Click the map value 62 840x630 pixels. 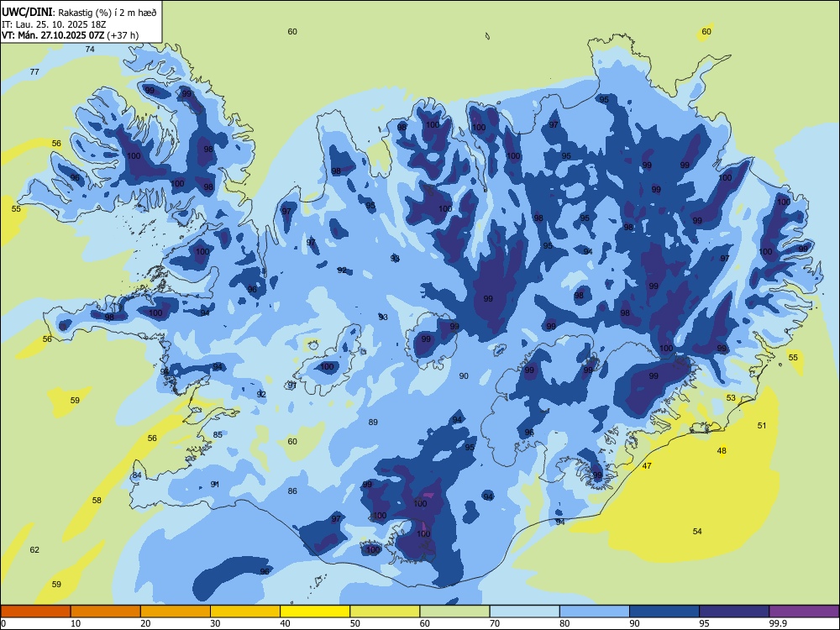[34, 549]
